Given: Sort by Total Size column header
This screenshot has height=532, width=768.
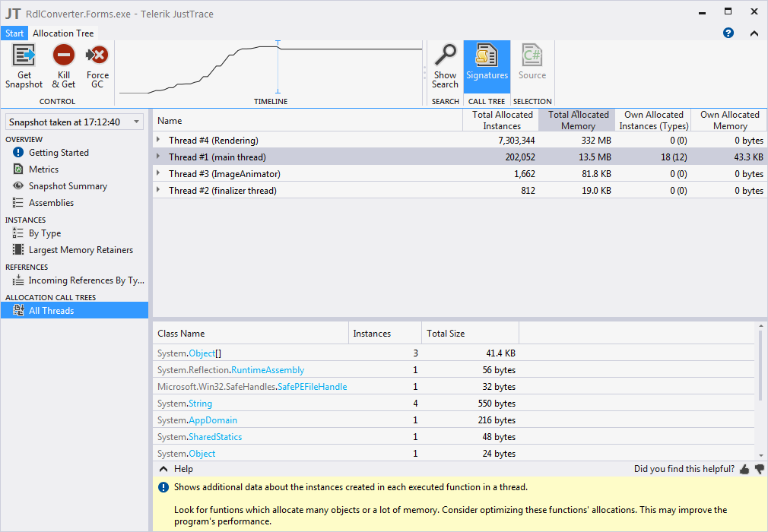Looking at the screenshot, I should point(470,334).
